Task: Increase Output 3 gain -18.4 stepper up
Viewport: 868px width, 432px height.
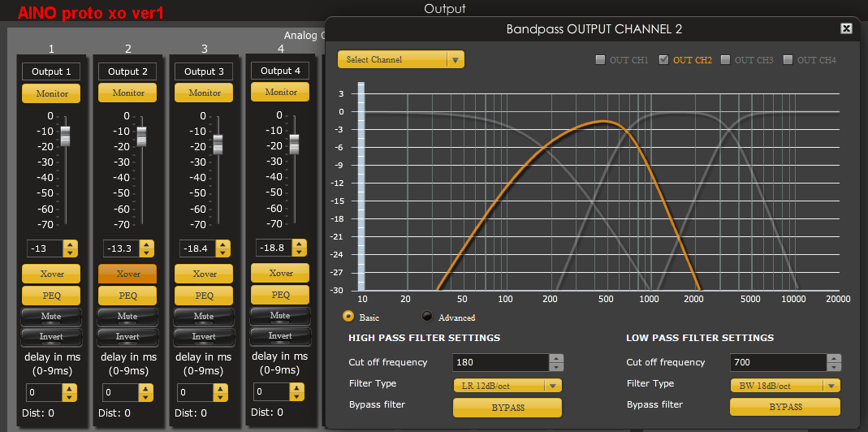Action: click(222, 244)
